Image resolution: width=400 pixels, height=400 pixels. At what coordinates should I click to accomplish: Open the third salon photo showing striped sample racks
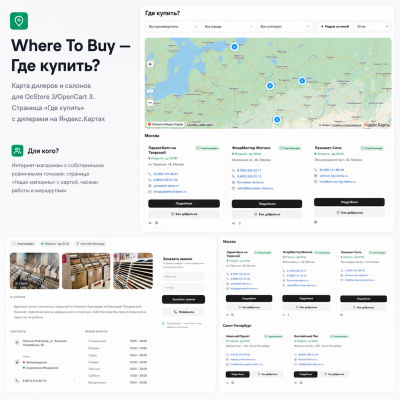click(x=133, y=271)
